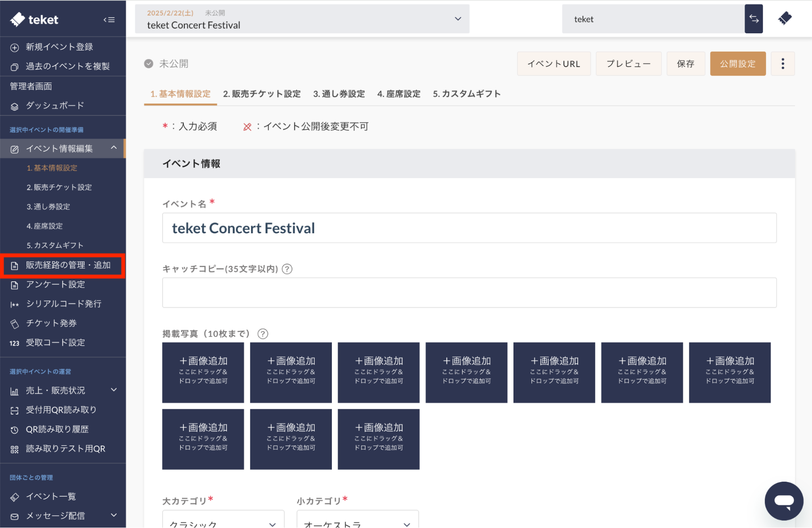Viewport: 812px width, 528px height.
Task: Open the 小カテゴリ dropdown showing オーケストラ
Action: coord(357,519)
